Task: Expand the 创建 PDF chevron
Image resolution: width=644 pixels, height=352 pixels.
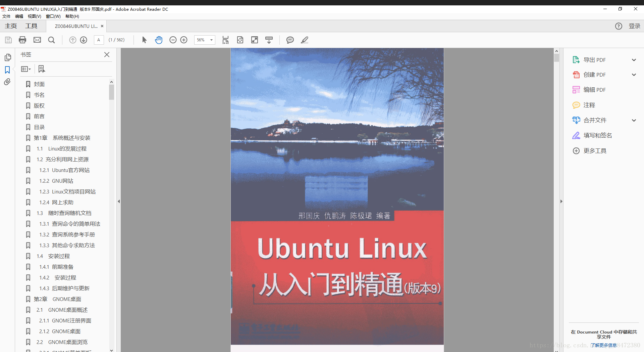Action: click(634, 75)
